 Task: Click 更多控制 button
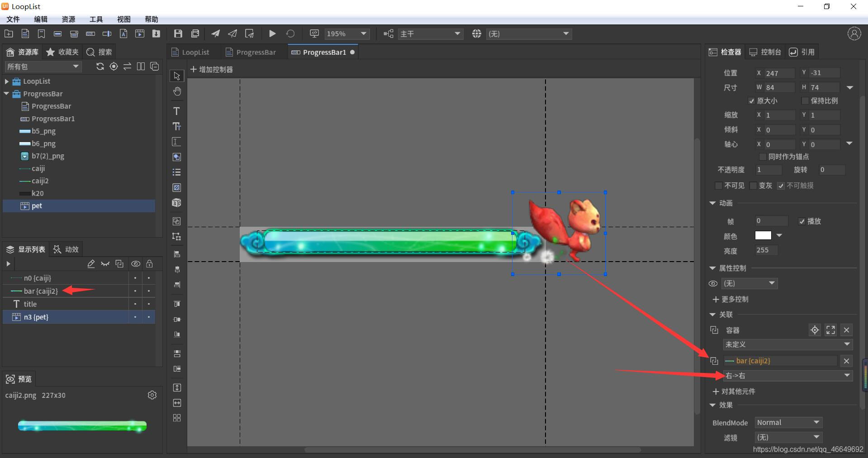[730, 299]
